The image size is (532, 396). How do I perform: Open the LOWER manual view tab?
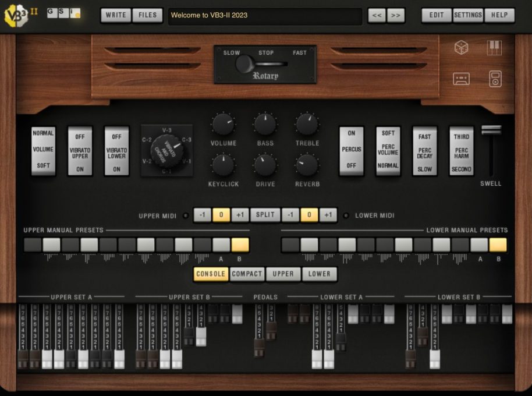(320, 274)
